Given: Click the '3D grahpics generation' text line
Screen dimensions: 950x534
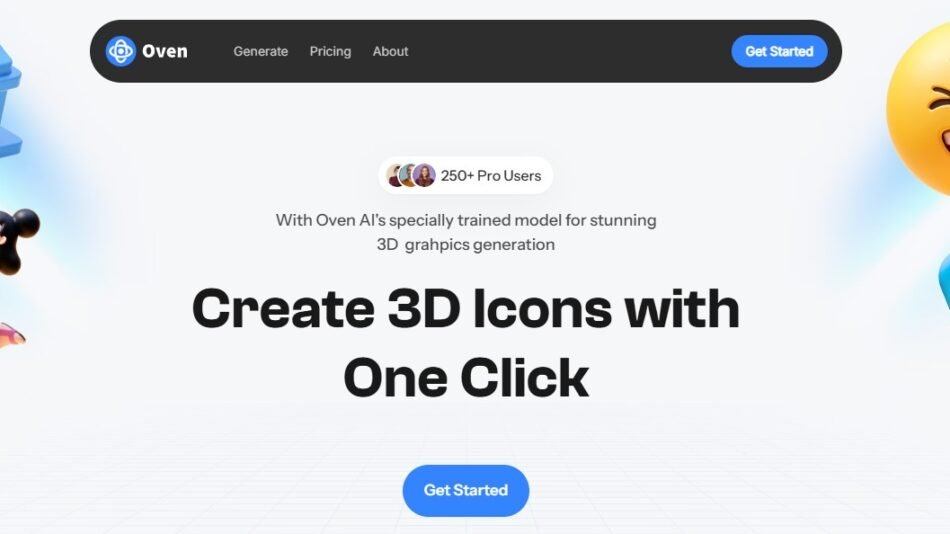Looking at the screenshot, I should click(466, 244).
